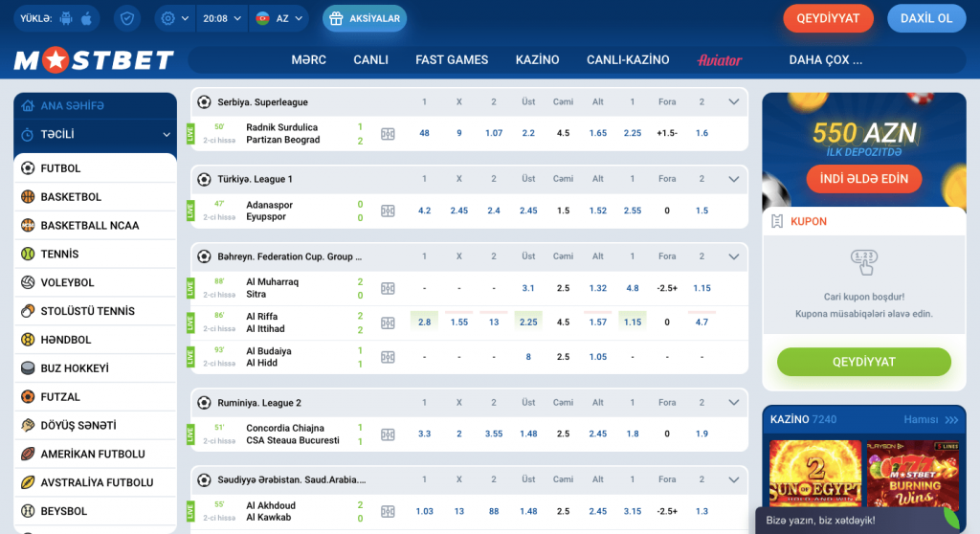
Task: Select odds 2.8 for Al Riffa win
Action: 424,322
